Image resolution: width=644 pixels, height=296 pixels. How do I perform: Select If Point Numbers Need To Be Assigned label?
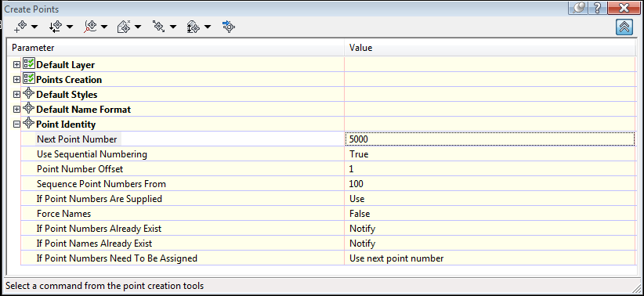(117, 258)
